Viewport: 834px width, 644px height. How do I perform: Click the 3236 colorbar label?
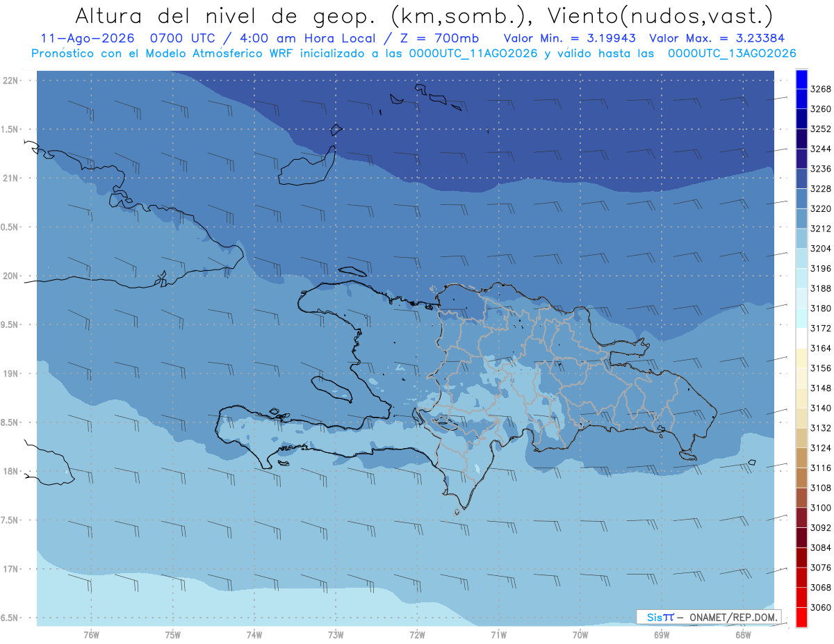click(x=821, y=169)
